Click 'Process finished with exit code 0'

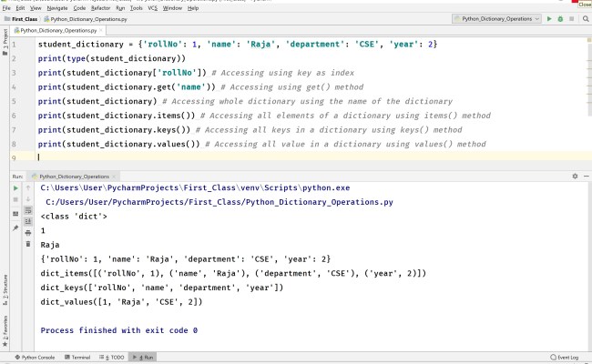pos(119,330)
